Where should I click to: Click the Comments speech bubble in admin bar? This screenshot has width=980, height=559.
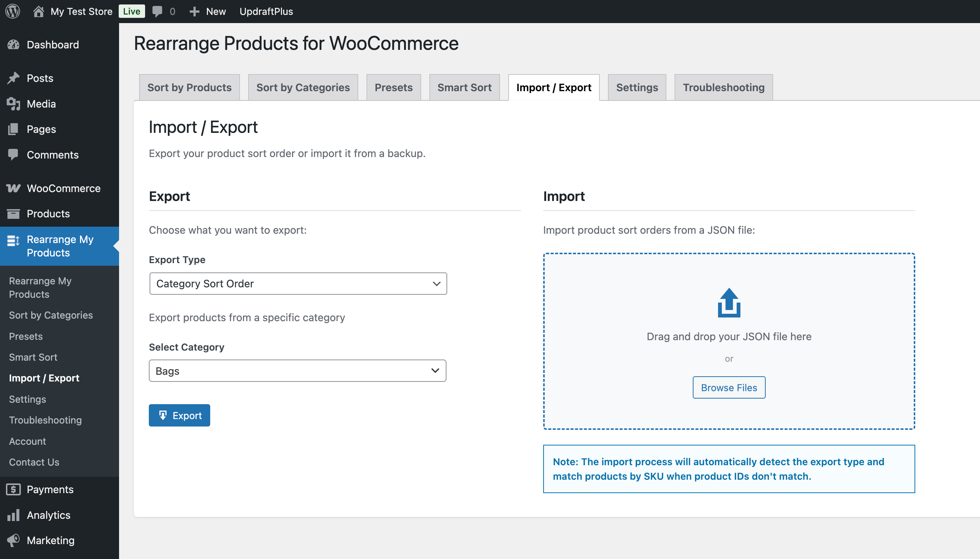point(158,11)
